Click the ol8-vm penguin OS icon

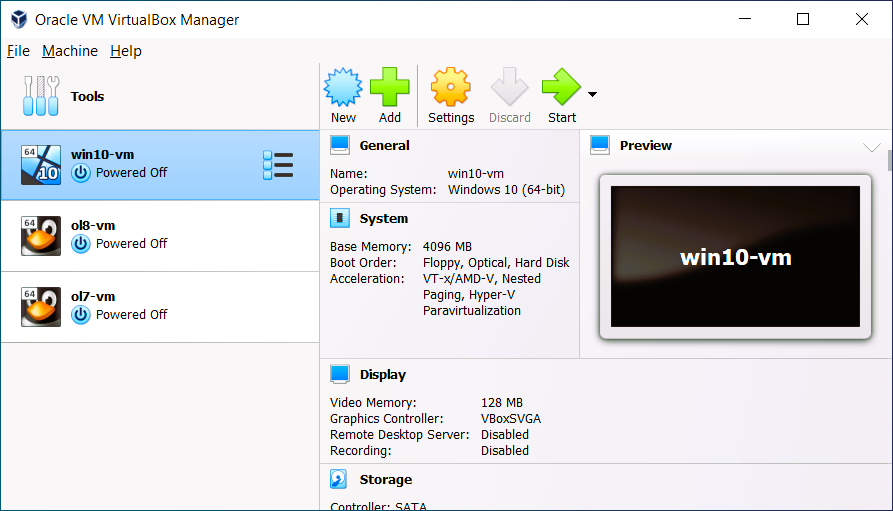click(x=41, y=236)
